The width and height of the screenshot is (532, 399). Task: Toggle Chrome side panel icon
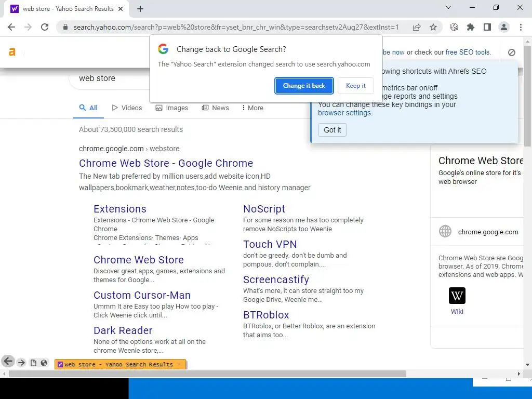[487, 27]
